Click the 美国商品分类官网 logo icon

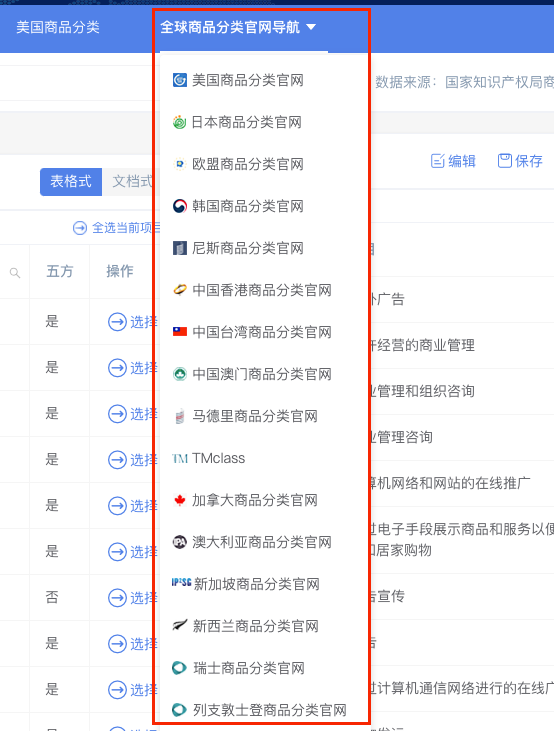tap(180, 80)
